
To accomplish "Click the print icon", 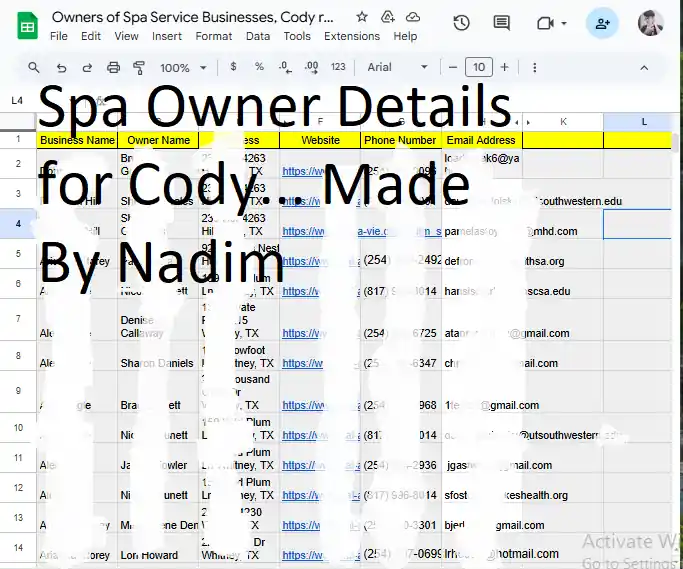I will [113, 68].
